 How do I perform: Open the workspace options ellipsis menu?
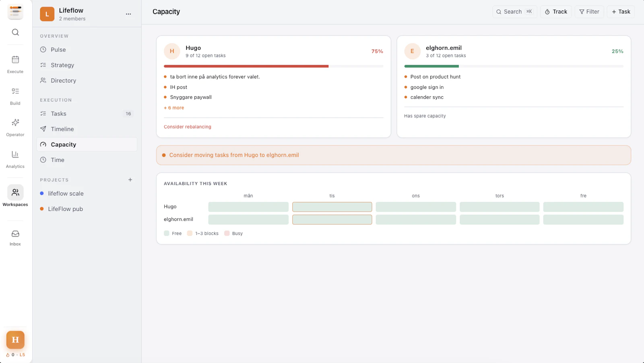click(x=128, y=14)
